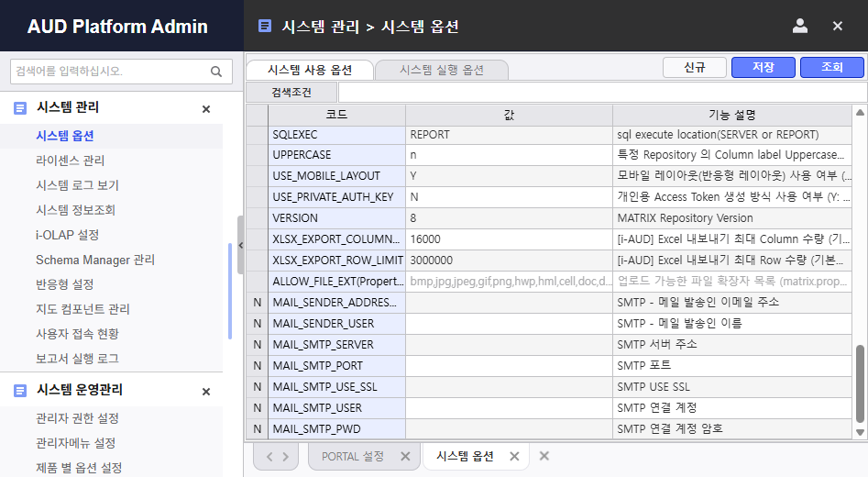This screenshot has width=868, height=477.
Task: Collapse the 시스템 운영관리 menu group
Action: click(x=206, y=392)
